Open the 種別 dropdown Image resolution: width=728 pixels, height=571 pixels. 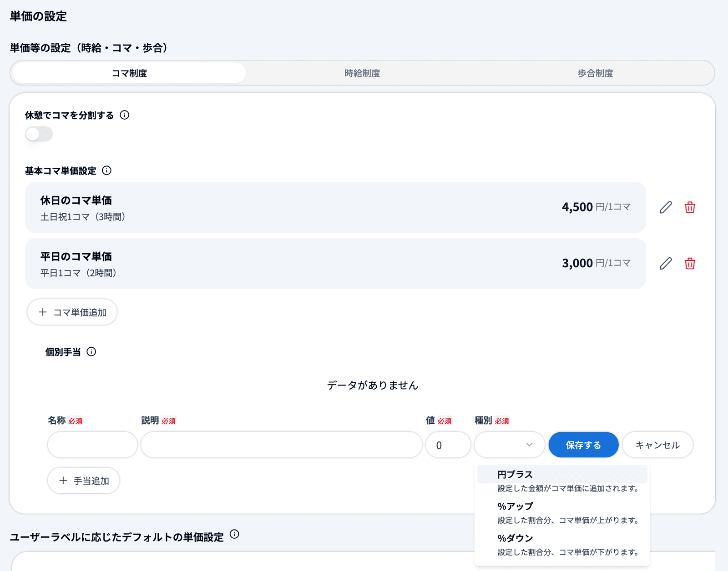[x=509, y=445]
